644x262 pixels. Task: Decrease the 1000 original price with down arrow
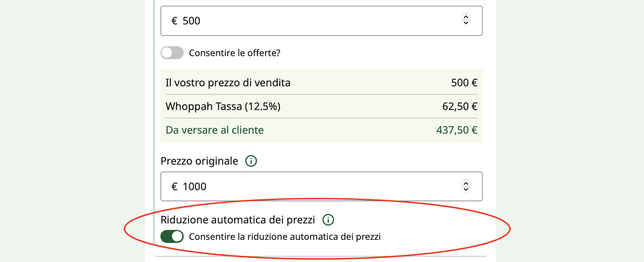point(466,189)
